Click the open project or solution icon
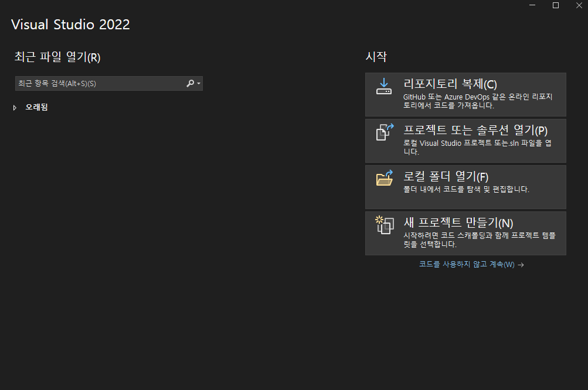 coord(385,132)
